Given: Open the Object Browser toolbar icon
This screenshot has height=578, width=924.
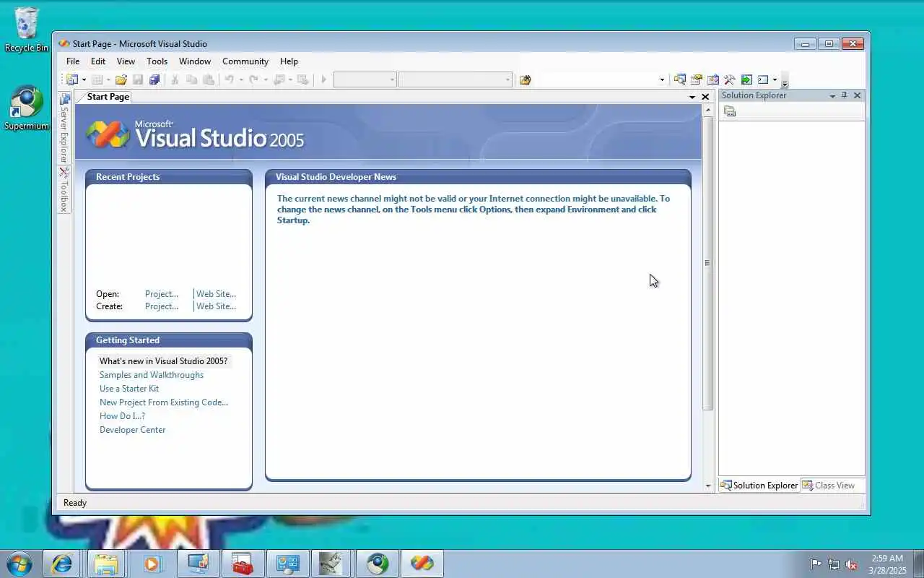Looking at the screenshot, I should pos(713,79).
